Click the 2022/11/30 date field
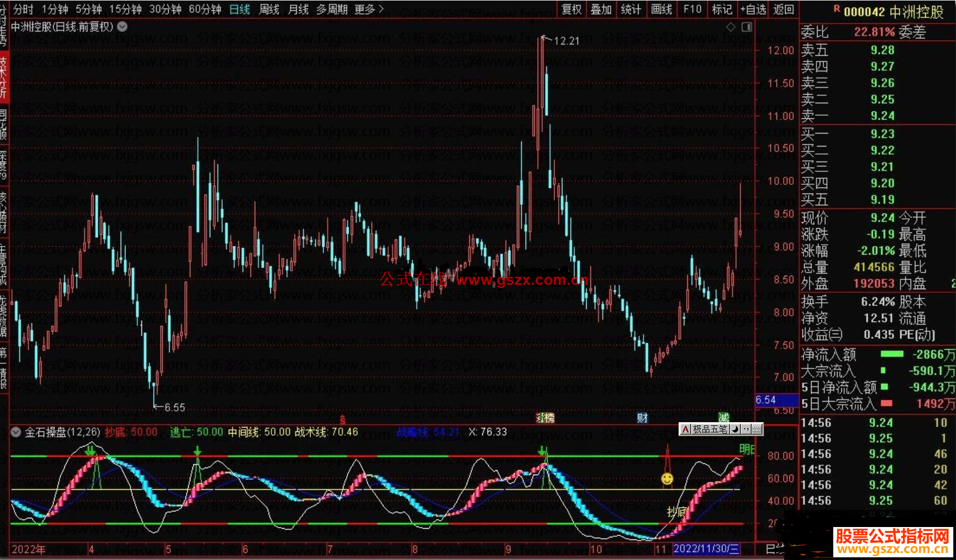This screenshot has height=560, width=956. (706, 549)
